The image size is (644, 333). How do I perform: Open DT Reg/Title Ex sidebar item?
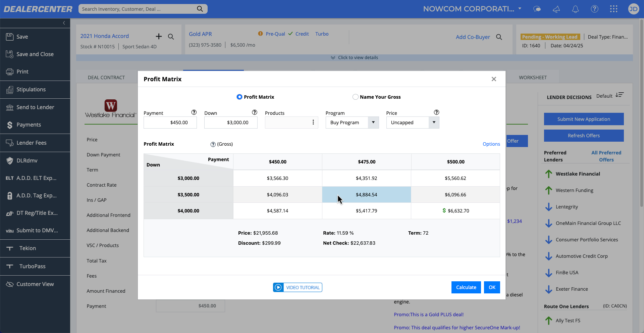click(x=35, y=213)
